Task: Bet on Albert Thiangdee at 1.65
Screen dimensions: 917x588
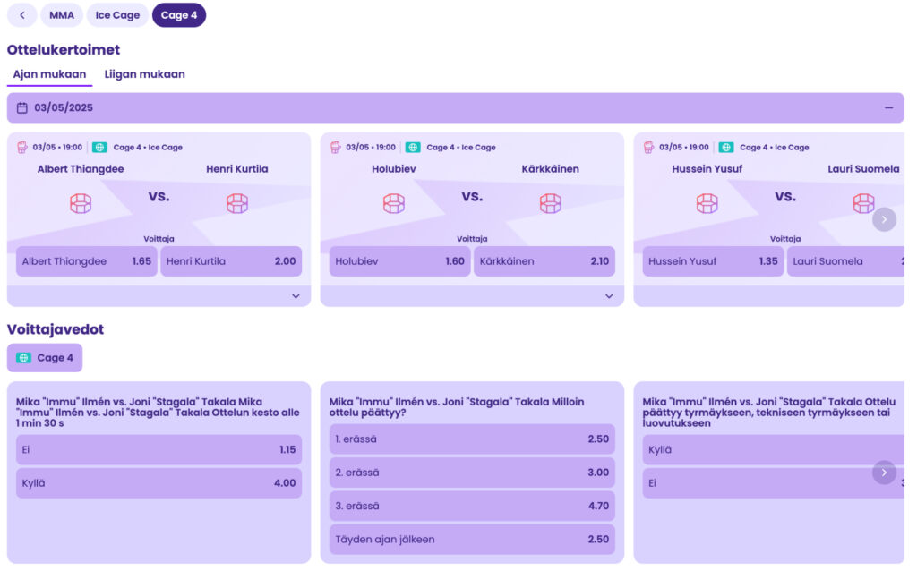Action: coord(87,261)
